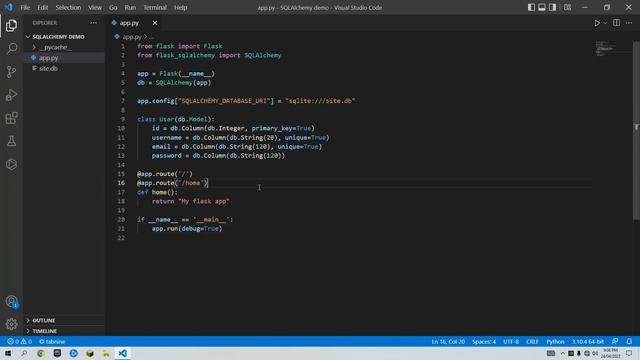Open the Windows Start button
640x360 pixels.
(x=8, y=353)
